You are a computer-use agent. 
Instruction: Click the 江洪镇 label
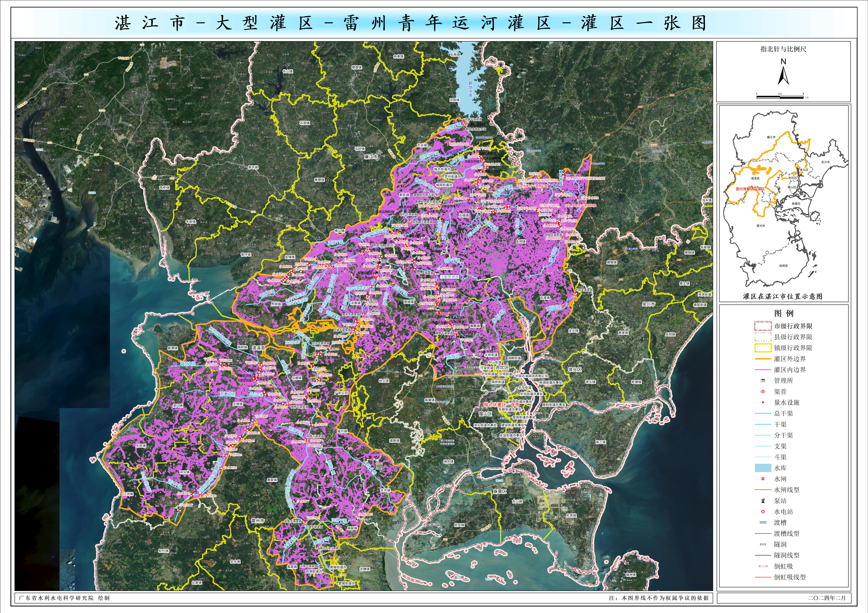[x=128, y=494]
